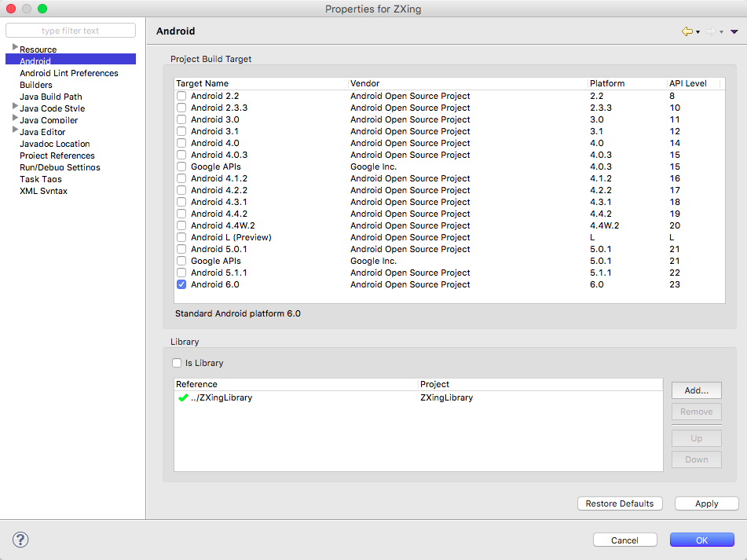Check the Google APIs 5.0.1 checkbox
The image size is (747, 560).
click(181, 261)
